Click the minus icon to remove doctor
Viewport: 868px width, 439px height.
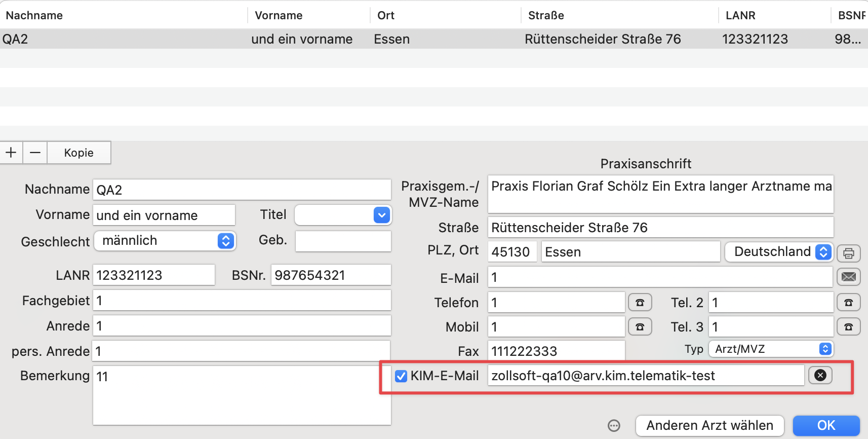35,153
